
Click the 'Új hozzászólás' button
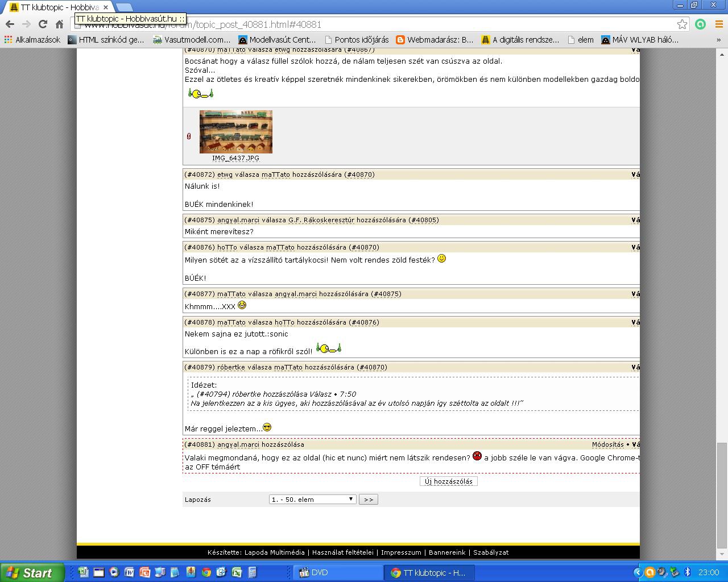[x=448, y=481]
